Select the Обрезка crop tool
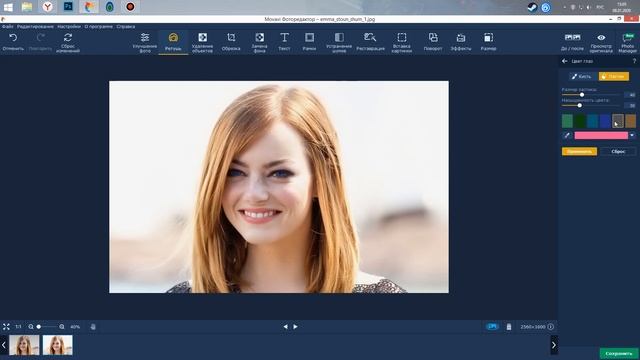 (x=231, y=42)
